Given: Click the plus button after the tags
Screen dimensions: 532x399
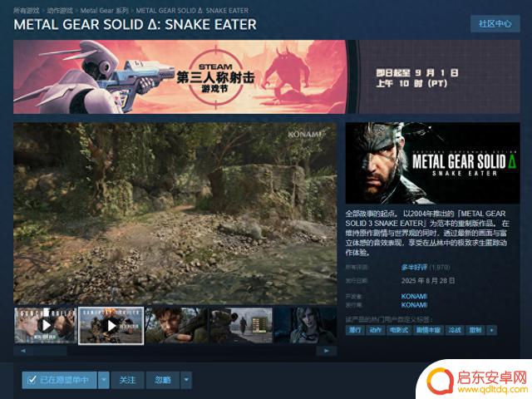Looking at the screenshot, I should pos(491,330).
